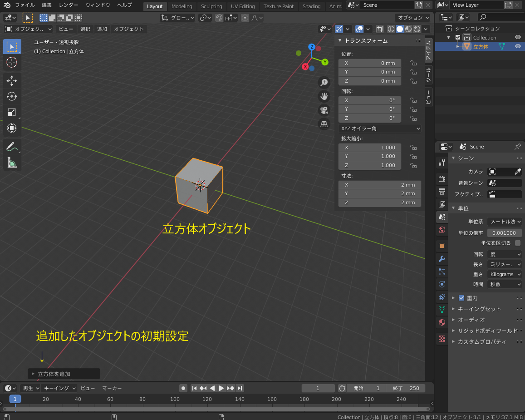Image resolution: width=525 pixels, height=420 pixels.
Task: Select the Select Box tool
Action: [x=12, y=47]
